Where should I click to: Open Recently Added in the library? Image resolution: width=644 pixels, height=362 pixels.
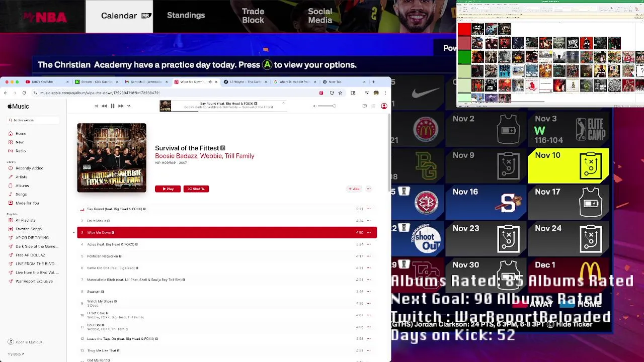pyautogui.click(x=29, y=168)
